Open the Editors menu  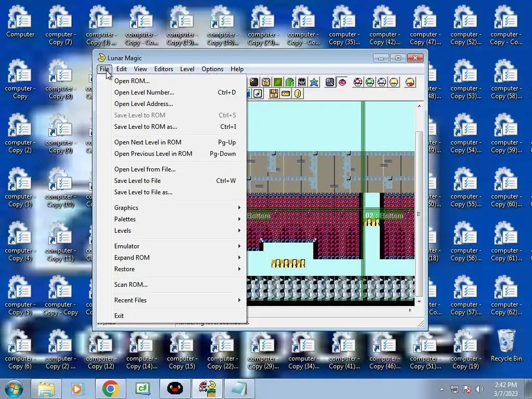click(164, 69)
